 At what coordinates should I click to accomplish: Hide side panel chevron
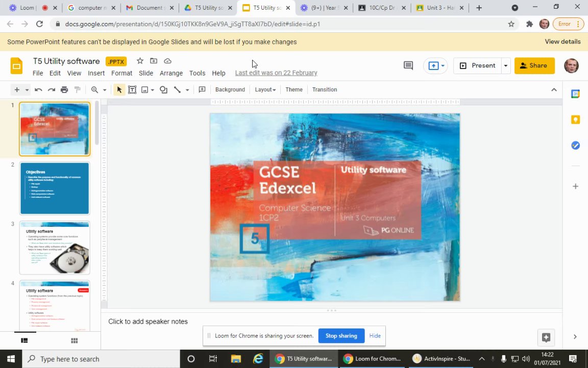(x=575, y=337)
